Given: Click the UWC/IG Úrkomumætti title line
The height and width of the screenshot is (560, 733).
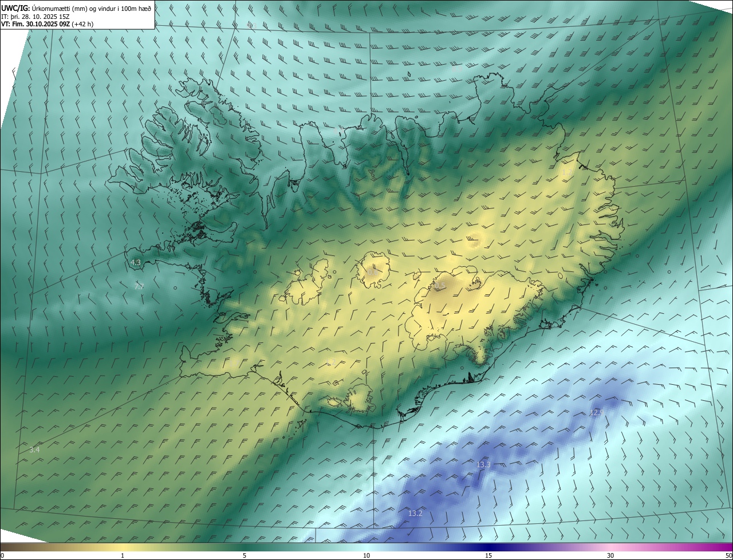Looking at the screenshot, I should coord(76,8).
